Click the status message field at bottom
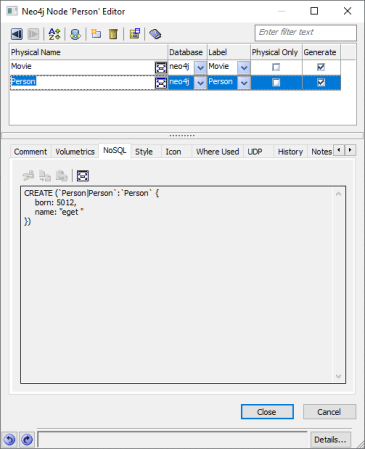The height and width of the screenshot is (449, 365). (172, 439)
